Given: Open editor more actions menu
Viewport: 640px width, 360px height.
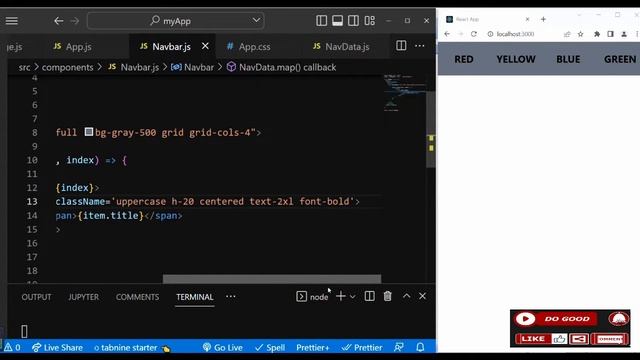Looking at the screenshot, I should (420, 46).
